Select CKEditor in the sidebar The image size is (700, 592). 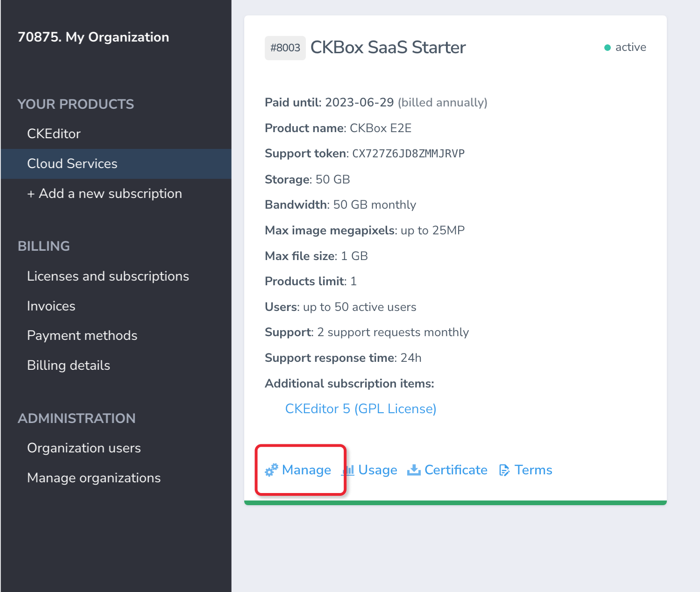54,134
